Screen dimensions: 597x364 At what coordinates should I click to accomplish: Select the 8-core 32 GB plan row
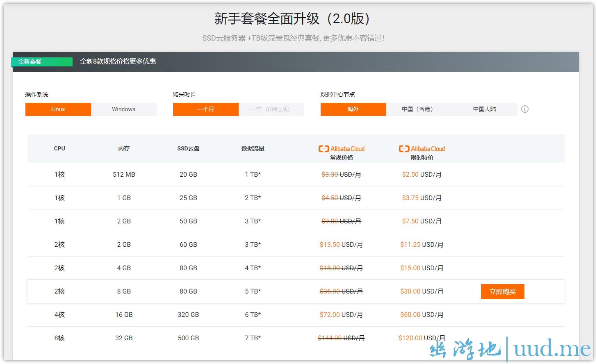pos(124,338)
